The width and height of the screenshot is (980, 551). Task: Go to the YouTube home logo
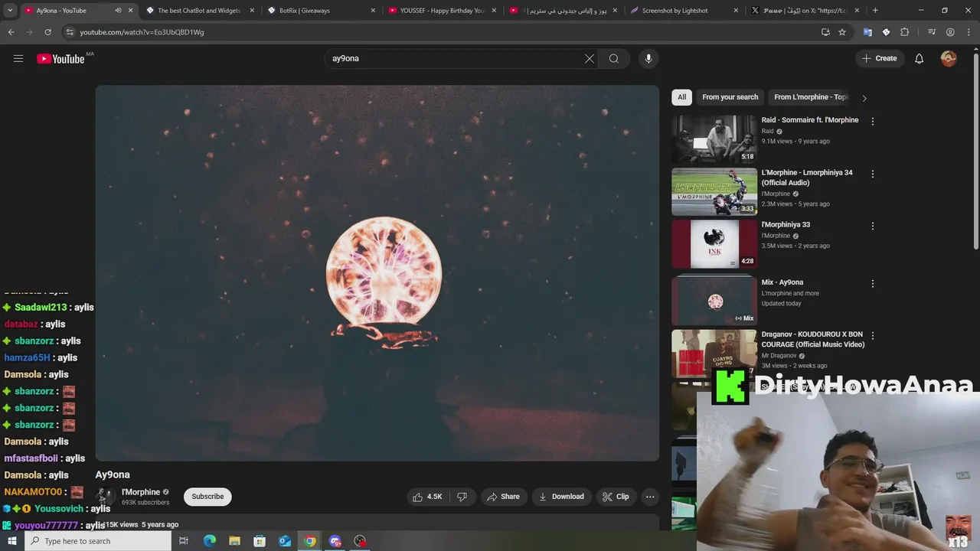tap(60, 59)
